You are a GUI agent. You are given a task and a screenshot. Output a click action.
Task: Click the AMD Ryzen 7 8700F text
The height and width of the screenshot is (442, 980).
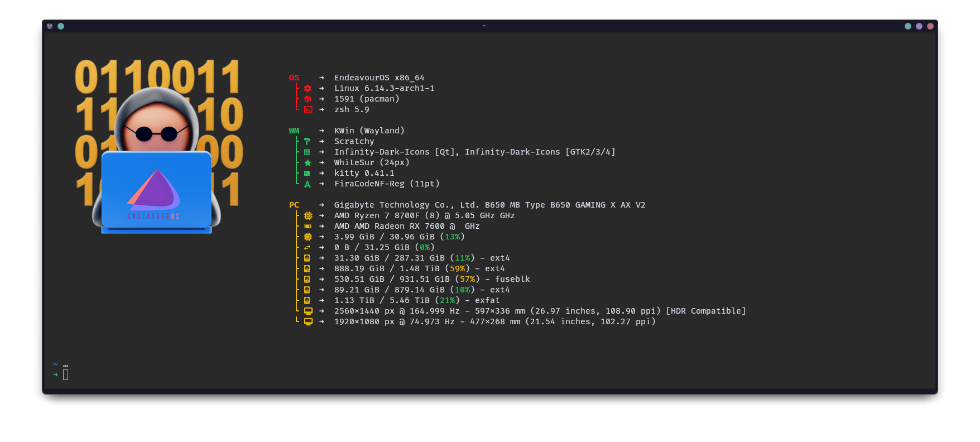[377, 215]
